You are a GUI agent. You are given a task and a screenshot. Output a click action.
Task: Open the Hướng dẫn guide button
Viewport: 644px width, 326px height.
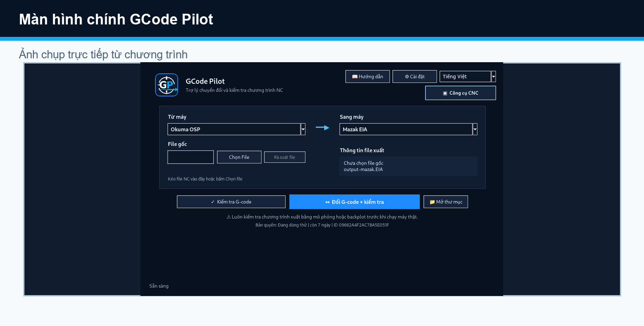coord(368,76)
